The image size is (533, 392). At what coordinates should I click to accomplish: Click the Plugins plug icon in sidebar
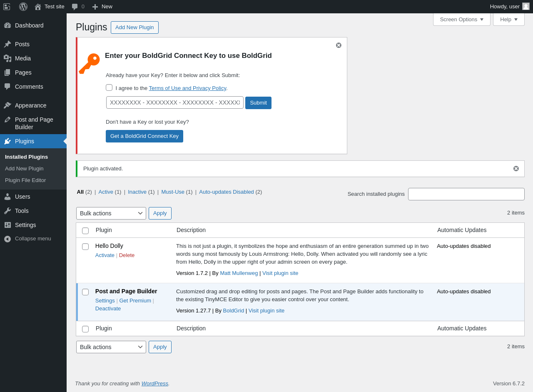[7, 141]
